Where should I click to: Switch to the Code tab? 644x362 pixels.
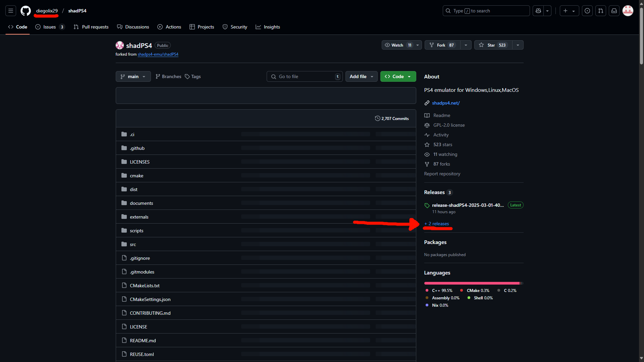click(x=18, y=27)
